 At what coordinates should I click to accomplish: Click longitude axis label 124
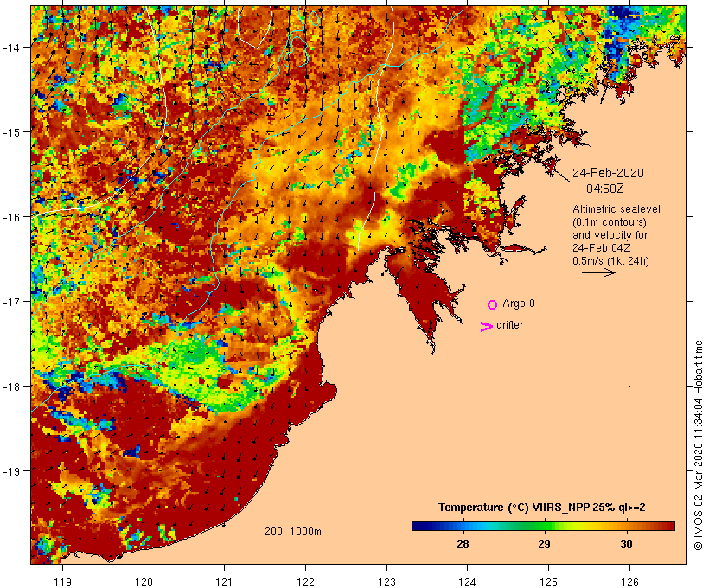pyautogui.click(x=468, y=582)
